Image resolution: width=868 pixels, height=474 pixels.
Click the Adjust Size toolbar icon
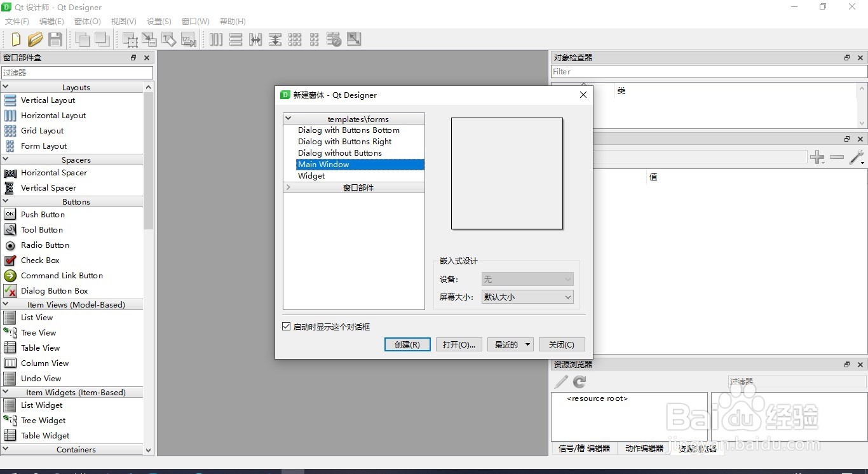point(354,39)
